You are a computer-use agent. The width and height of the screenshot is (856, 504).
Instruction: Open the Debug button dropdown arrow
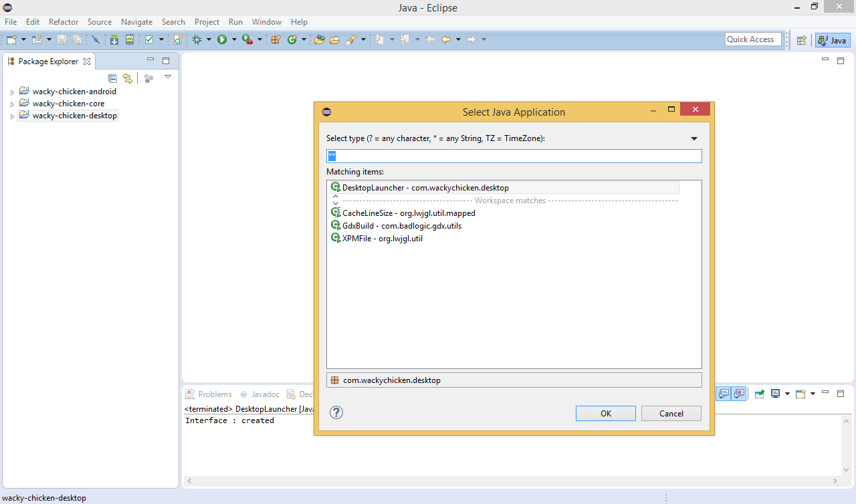pos(209,39)
